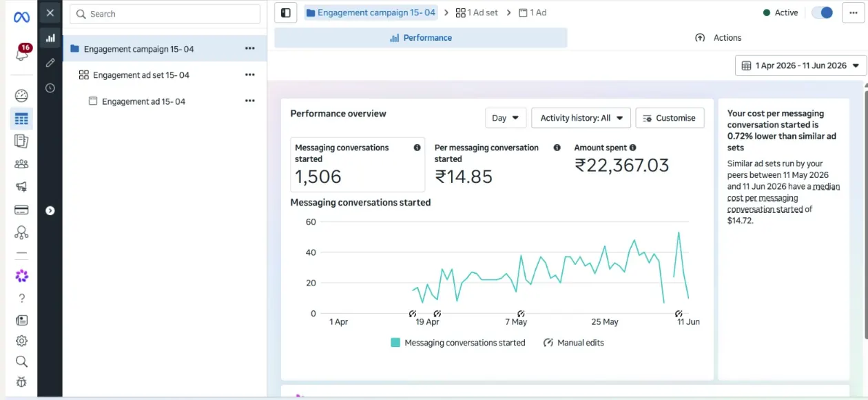Open the megaphone advertising icon
Image resolution: width=868 pixels, height=400 pixels.
21,187
